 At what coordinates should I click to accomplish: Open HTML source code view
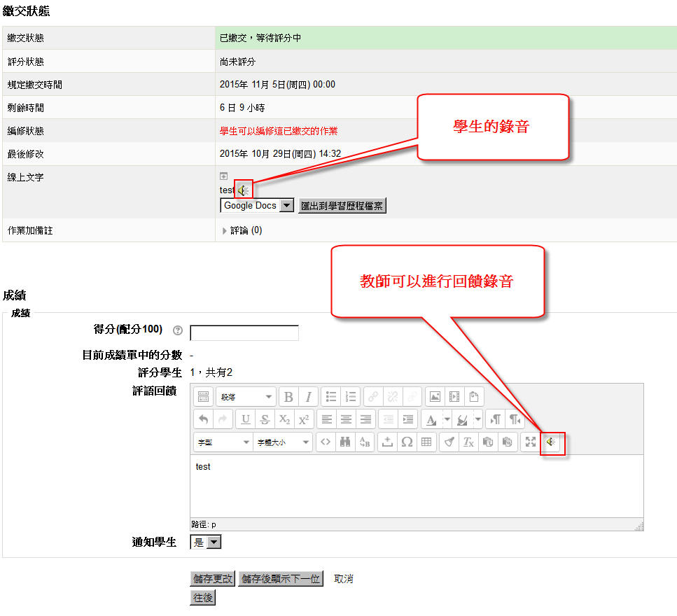click(325, 442)
